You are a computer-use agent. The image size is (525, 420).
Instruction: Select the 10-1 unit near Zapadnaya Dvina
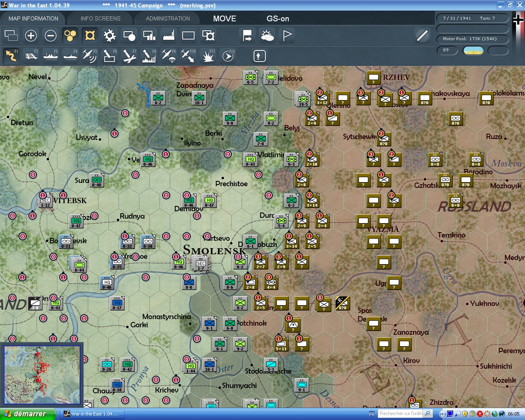[199, 98]
